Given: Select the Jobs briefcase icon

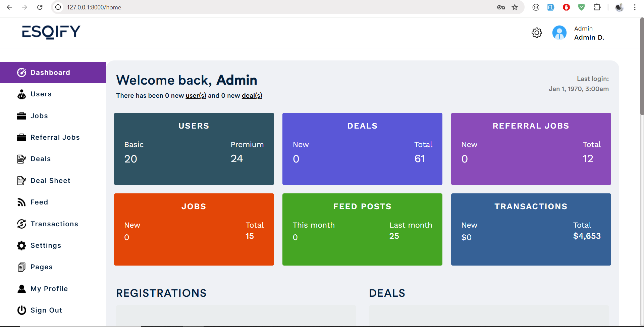Looking at the screenshot, I should click(x=21, y=116).
